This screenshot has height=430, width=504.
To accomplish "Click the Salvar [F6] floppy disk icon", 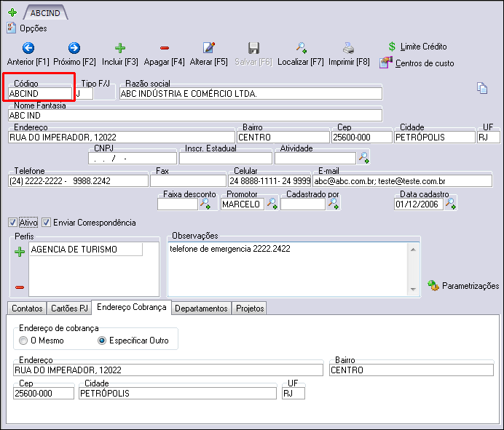I will click(253, 48).
